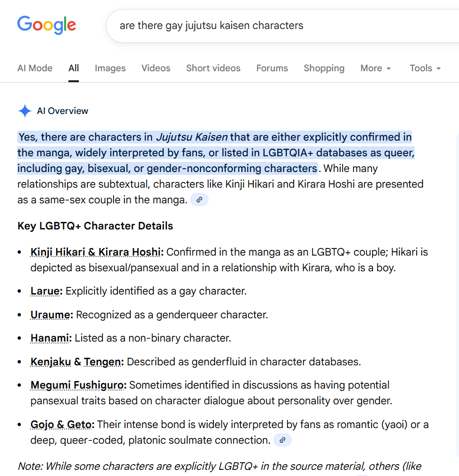Focus the search box with the query text
This screenshot has width=459, height=476.
282,26
